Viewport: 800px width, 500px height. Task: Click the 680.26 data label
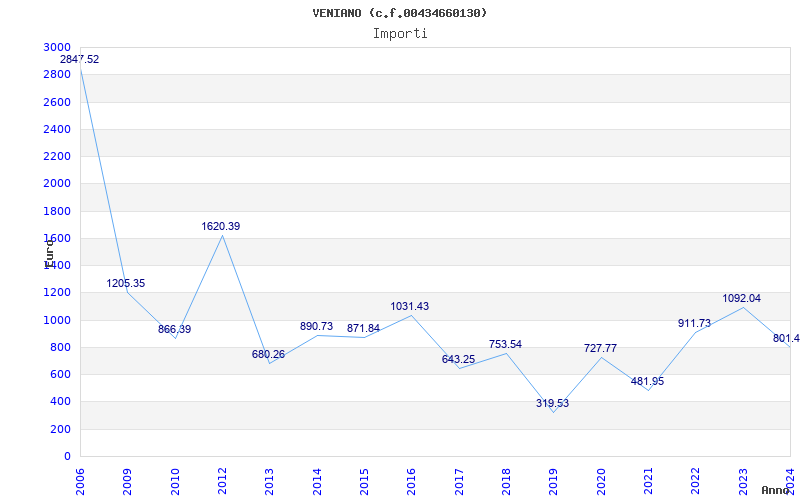pyautogui.click(x=268, y=354)
